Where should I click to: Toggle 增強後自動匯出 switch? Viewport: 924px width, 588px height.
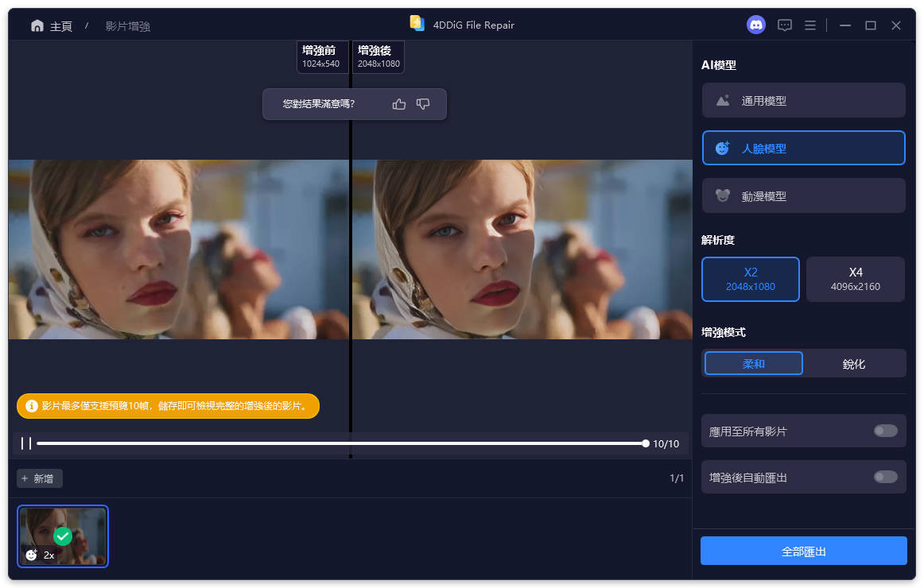[886, 477]
